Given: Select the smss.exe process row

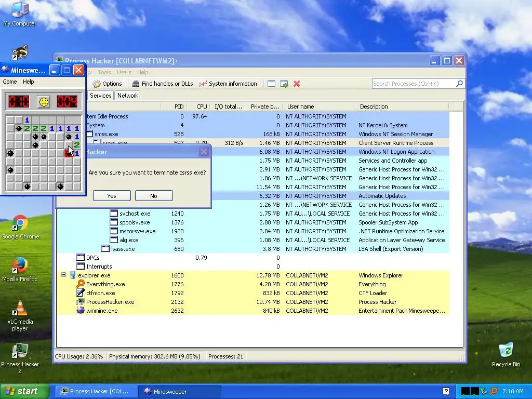Looking at the screenshot, I should click(x=268, y=134).
